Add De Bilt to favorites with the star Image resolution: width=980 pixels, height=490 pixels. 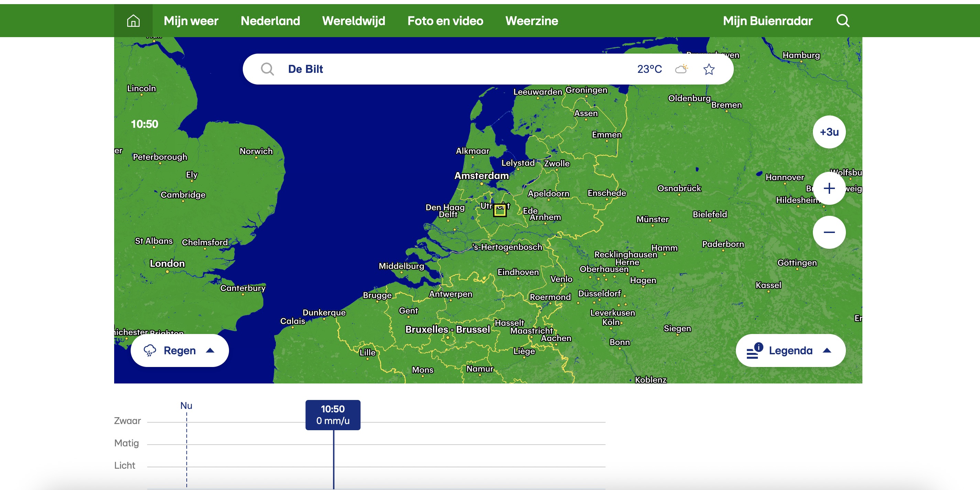click(x=709, y=69)
